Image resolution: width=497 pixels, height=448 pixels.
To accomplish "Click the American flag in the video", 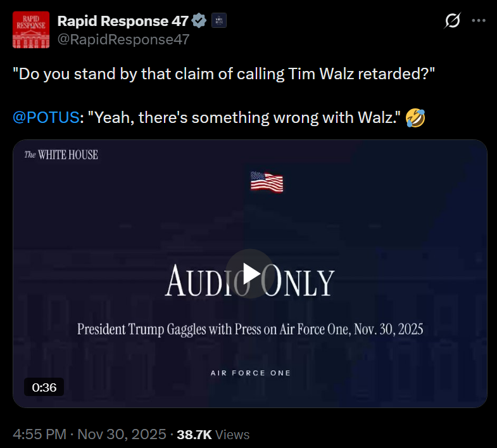I will coord(267,182).
